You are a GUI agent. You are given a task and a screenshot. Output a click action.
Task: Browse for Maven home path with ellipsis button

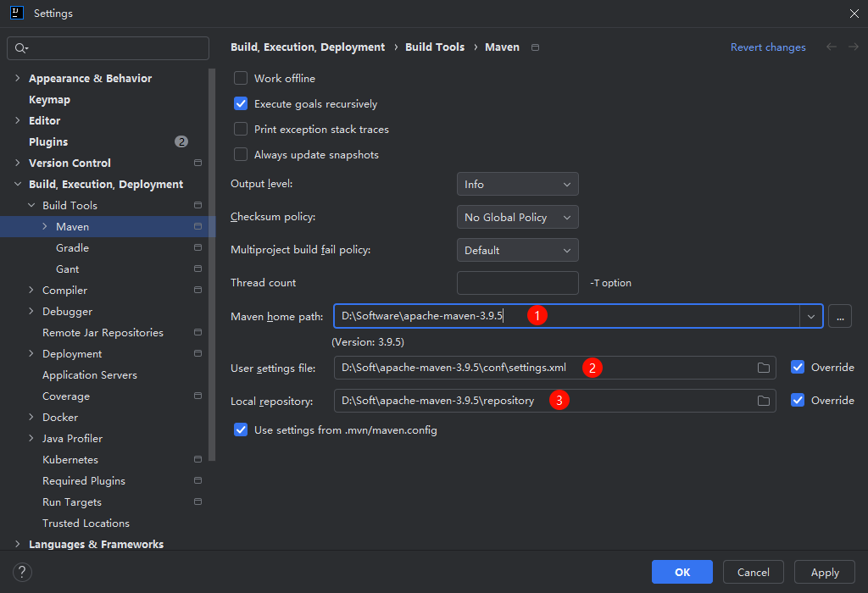[839, 316]
